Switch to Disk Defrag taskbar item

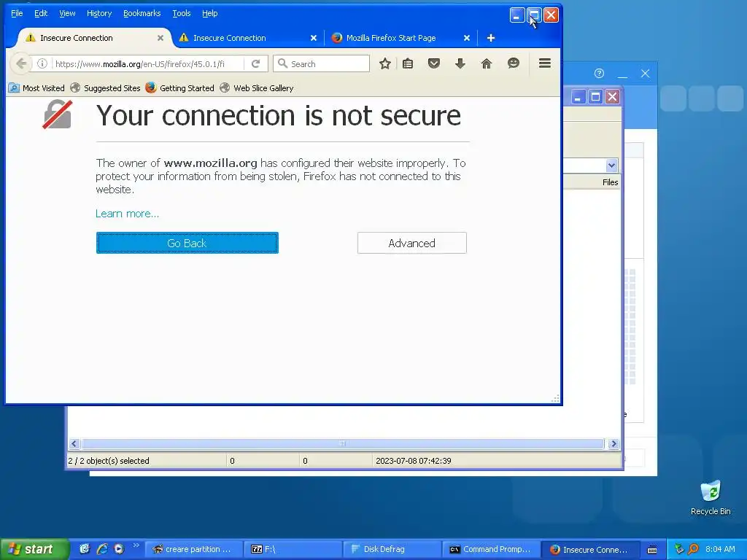click(x=392, y=550)
